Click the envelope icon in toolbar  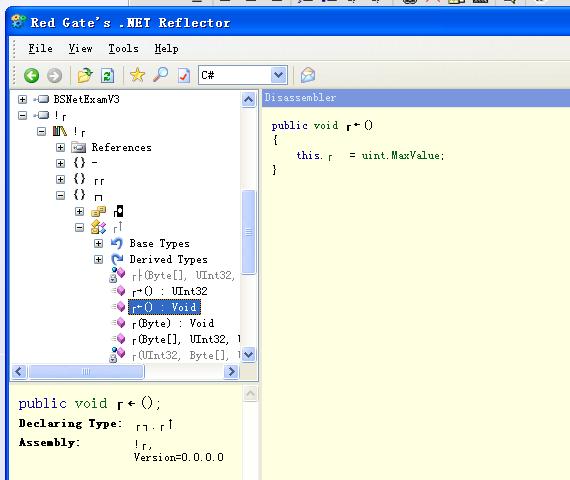pos(308,75)
